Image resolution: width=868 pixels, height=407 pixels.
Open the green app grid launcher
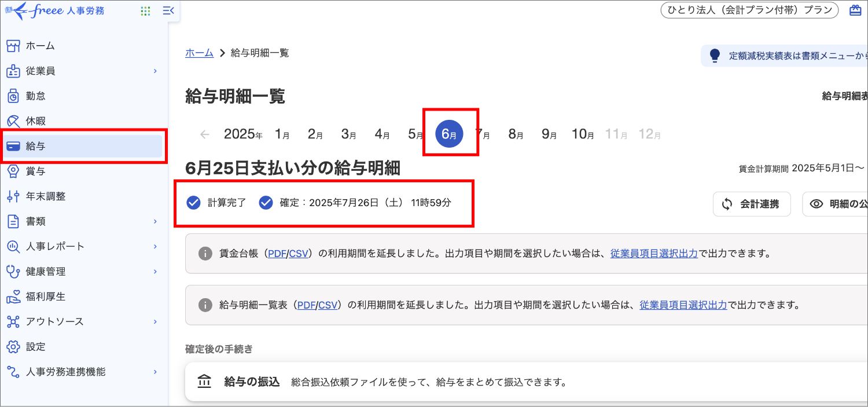pos(145,10)
